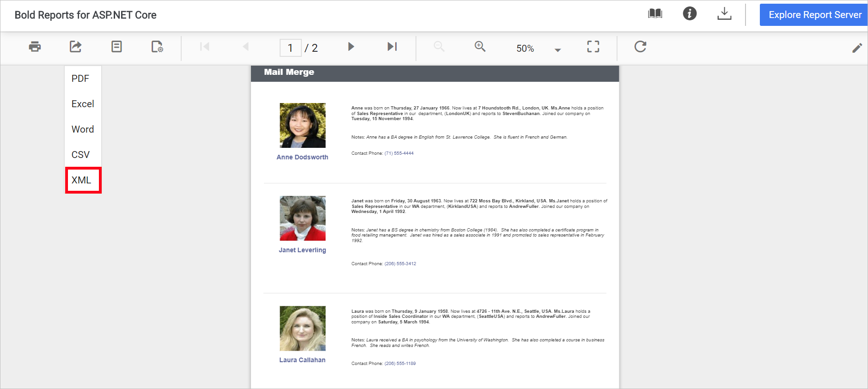This screenshot has height=389, width=868.
Task: Expand the 50% zoom dropdown
Action: coord(557,50)
